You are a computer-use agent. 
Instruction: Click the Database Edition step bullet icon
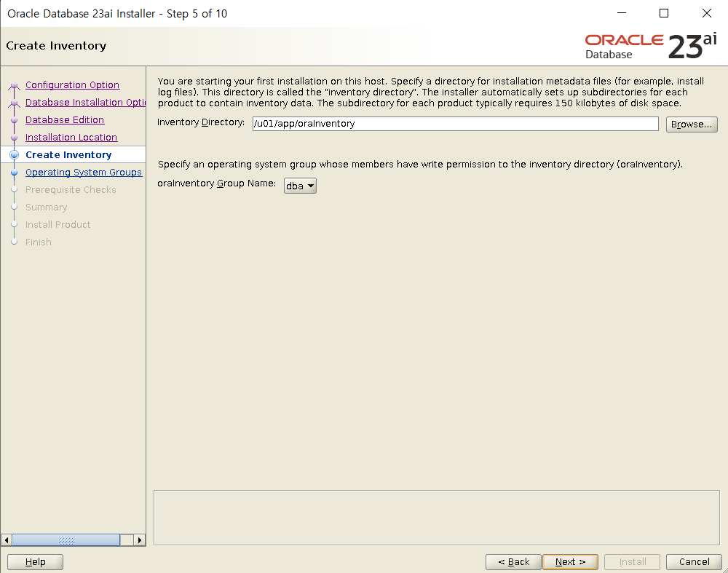click(x=14, y=120)
